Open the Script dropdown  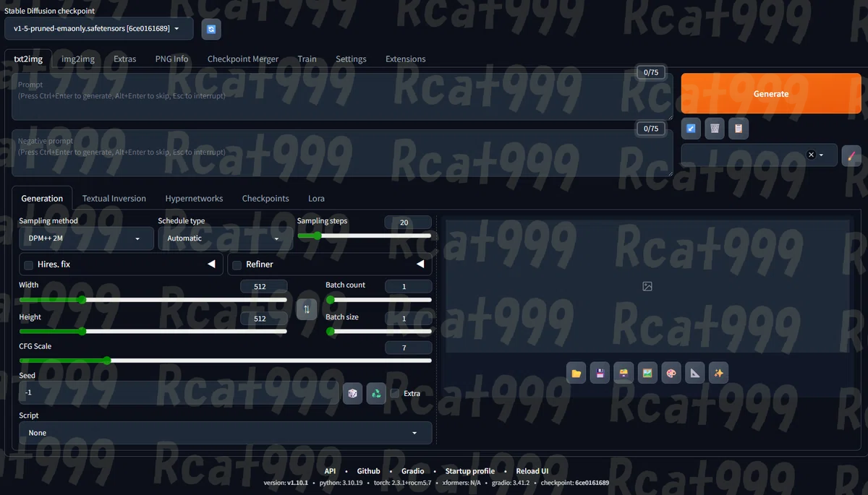[225, 433]
